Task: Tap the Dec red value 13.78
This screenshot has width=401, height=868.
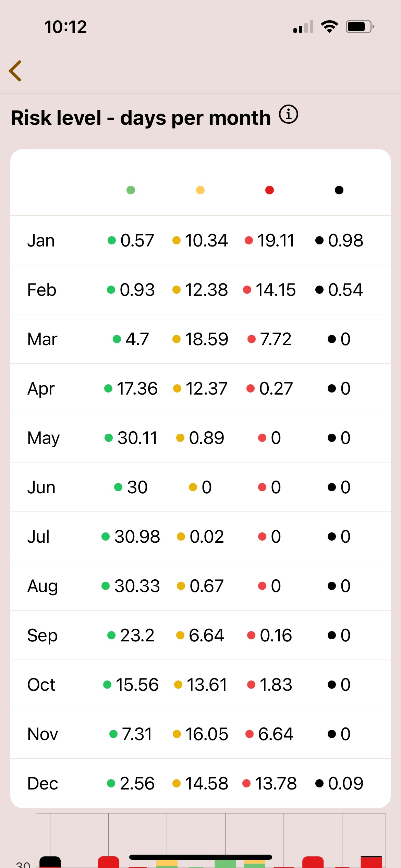Action: pyautogui.click(x=276, y=784)
